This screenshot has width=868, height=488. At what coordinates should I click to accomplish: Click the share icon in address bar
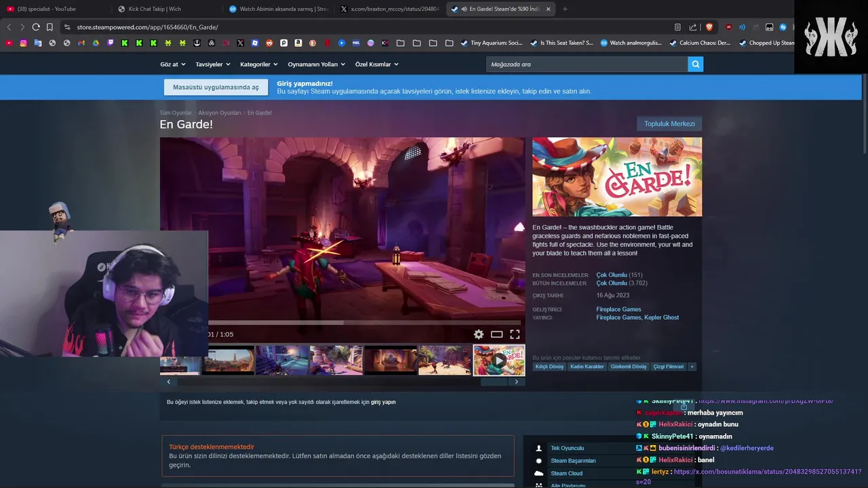click(692, 27)
